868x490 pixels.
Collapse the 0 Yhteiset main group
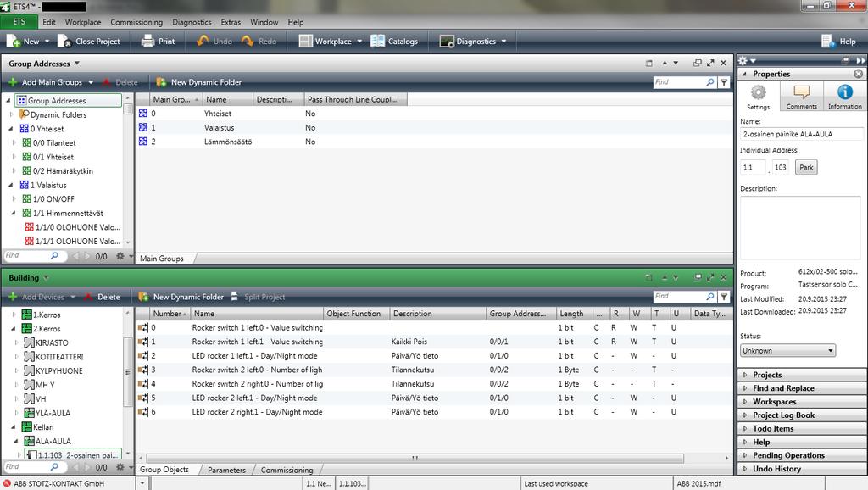click(10, 129)
